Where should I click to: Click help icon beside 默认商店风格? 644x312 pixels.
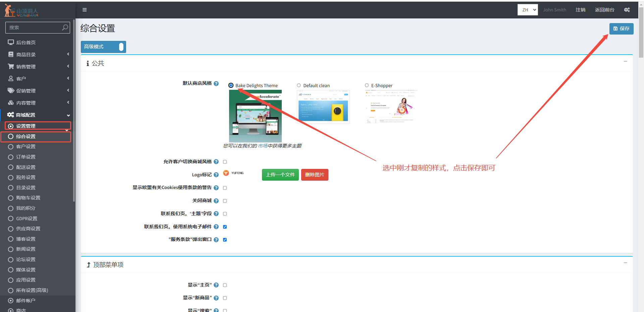[216, 83]
